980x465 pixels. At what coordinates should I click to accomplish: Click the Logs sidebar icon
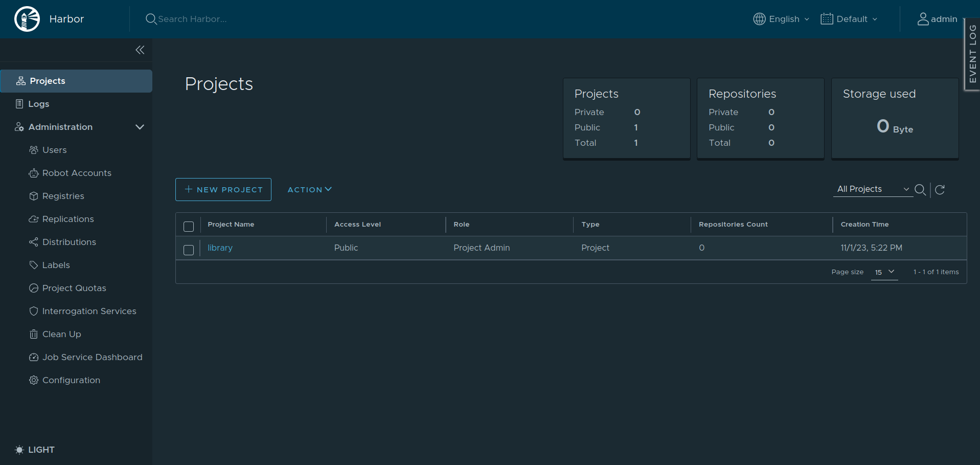click(19, 104)
